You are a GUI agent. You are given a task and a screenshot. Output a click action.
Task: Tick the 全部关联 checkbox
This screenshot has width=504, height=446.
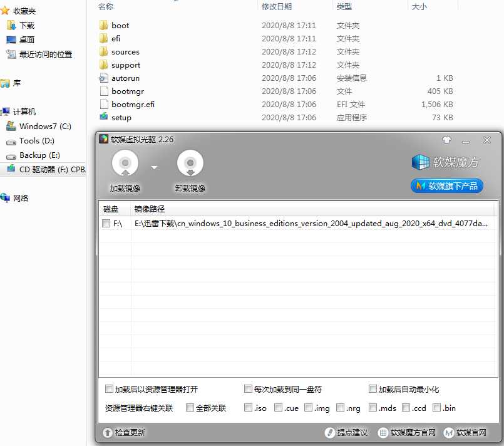(x=190, y=408)
